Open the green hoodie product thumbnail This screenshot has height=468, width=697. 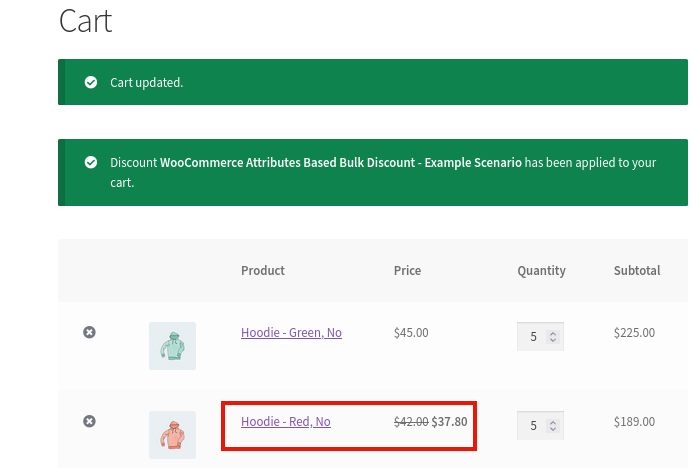tap(172, 345)
